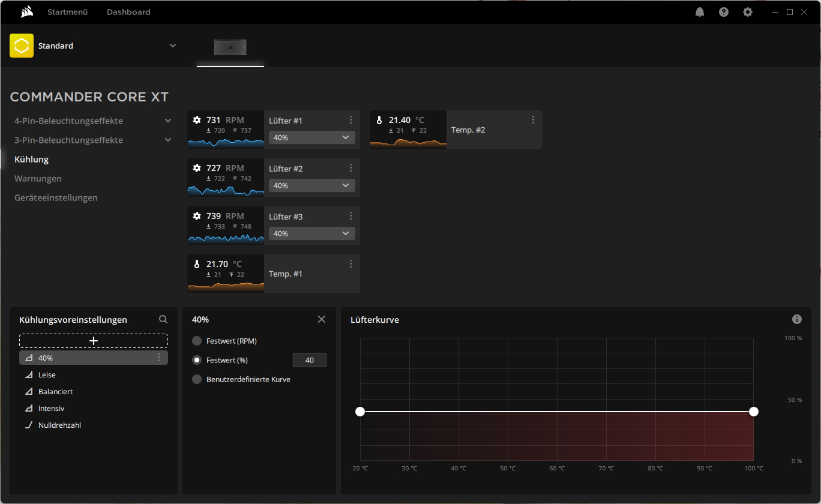Click the Lüfter #1 fan gear icon
The image size is (821, 504).
point(197,120)
